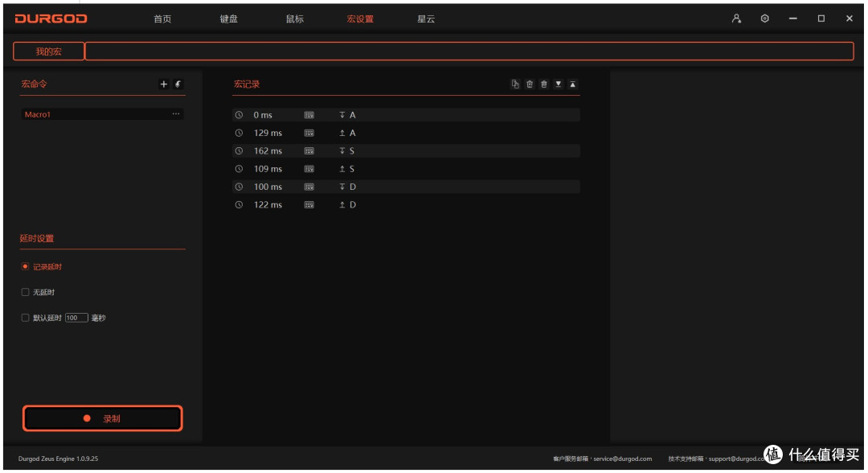Start recording with the 录制 button

[x=102, y=418]
